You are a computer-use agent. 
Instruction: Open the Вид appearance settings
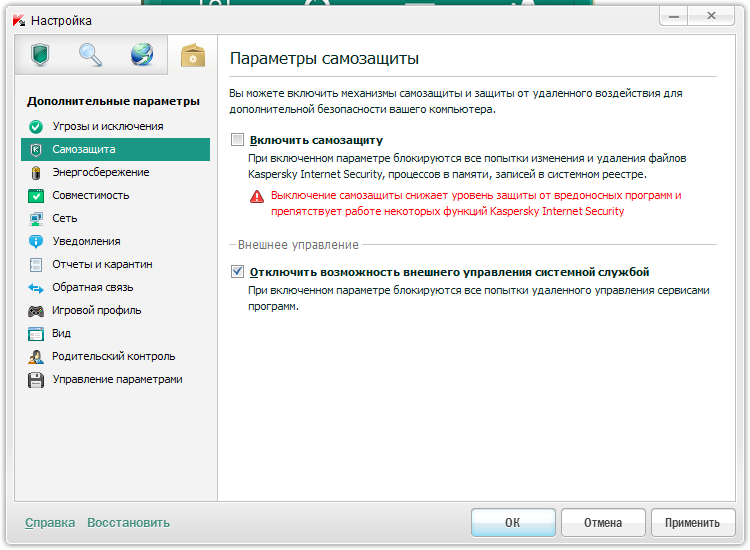point(115,333)
